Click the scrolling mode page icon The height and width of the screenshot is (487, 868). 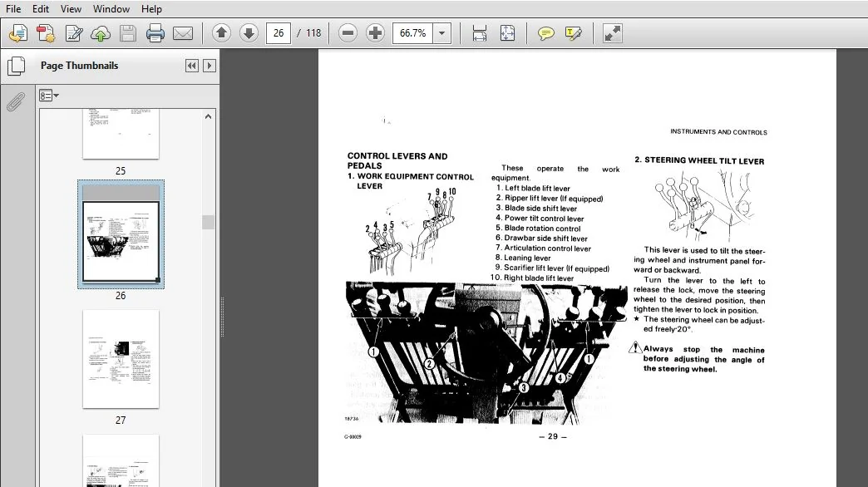point(480,33)
